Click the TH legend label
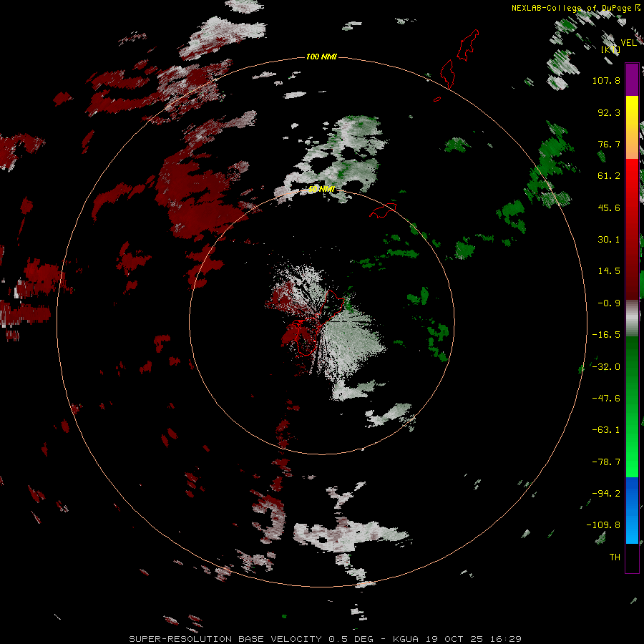The width and height of the screenshot is (644, 644). 615,557
